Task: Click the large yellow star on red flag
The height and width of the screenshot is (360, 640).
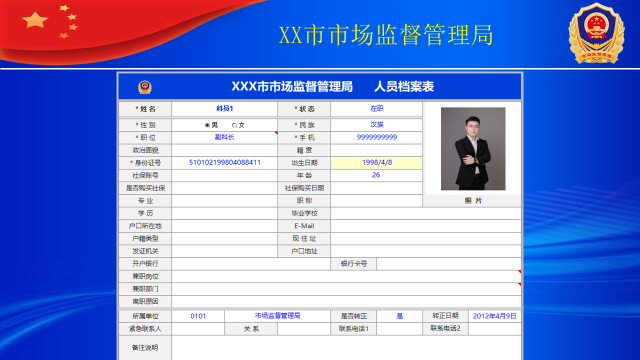Action: point(35,20)
